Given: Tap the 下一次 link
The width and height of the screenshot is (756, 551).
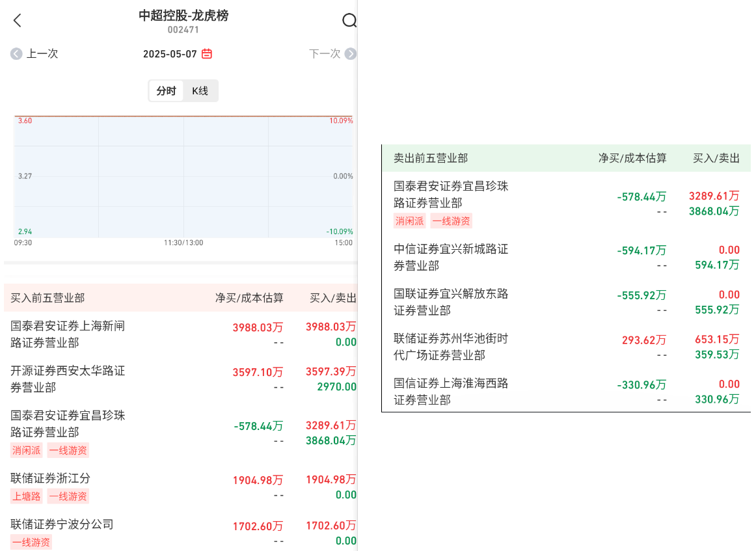Looking at the screenshot, I should 325,54.
